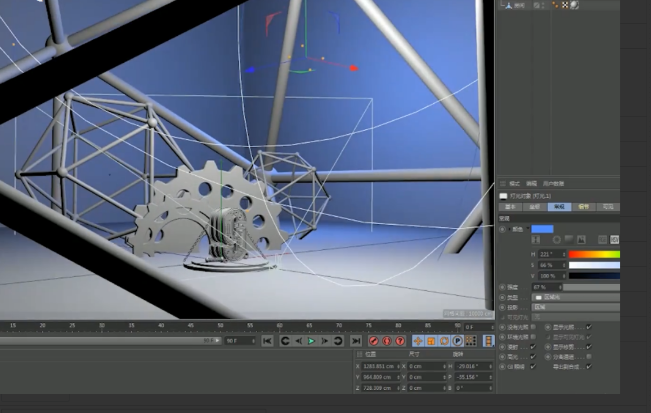Viewport: 651px width, 413px height.
Task: Toggle position keyframe recording icon
Action: 417,341
